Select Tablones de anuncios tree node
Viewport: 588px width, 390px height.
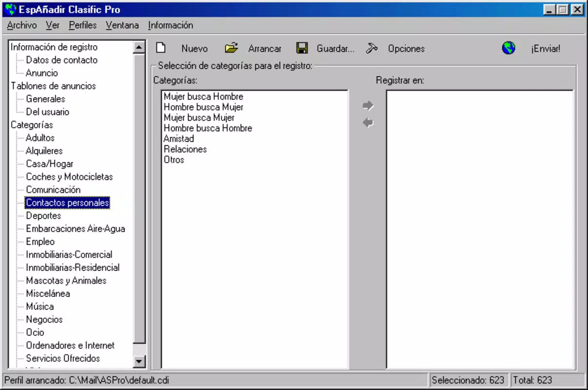click(54, 86)
